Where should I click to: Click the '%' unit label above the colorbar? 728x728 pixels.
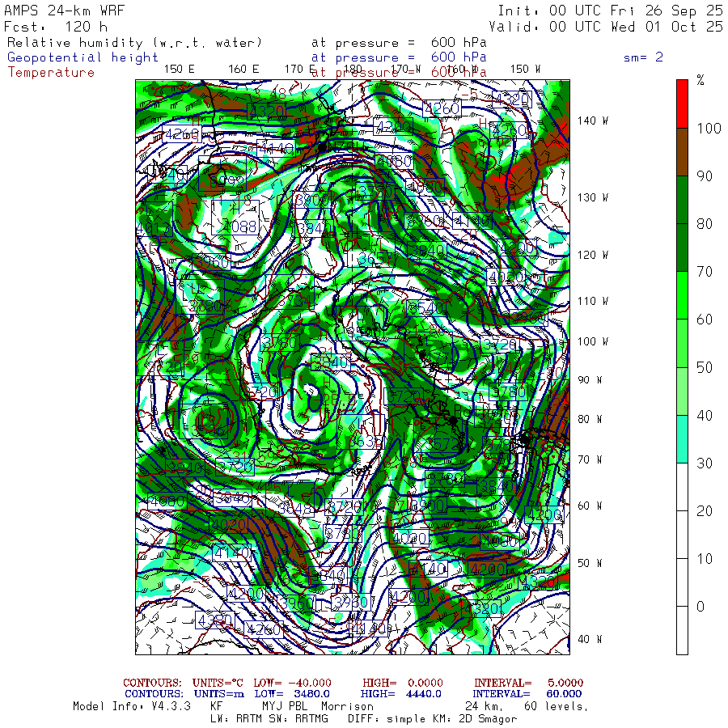click(x=700, y=81)
